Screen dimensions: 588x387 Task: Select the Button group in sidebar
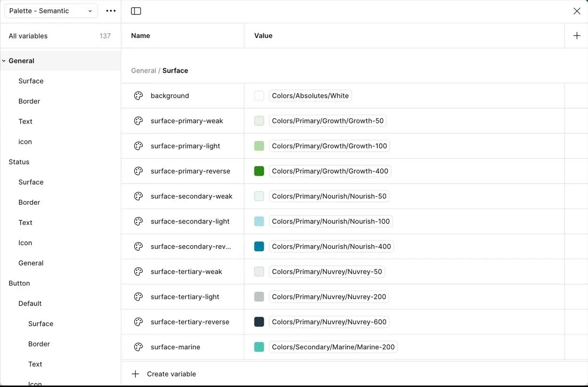click(x=19, y=283)
